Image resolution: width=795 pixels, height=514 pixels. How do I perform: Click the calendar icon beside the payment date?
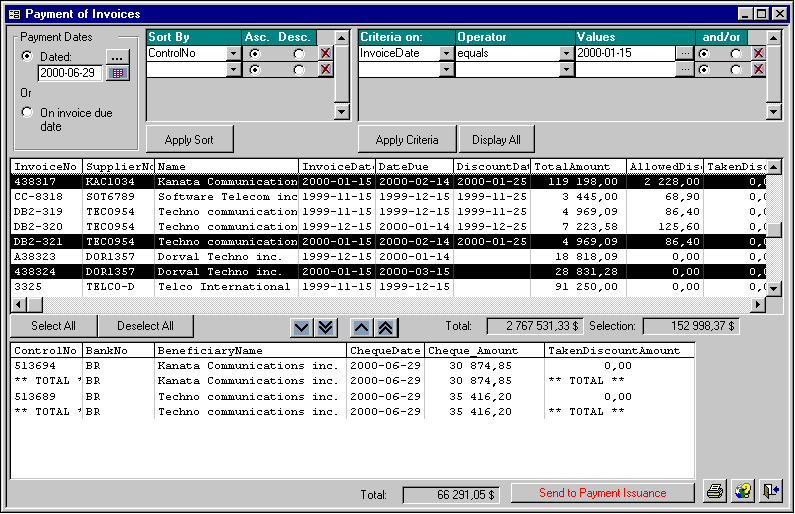click(118, 73)
